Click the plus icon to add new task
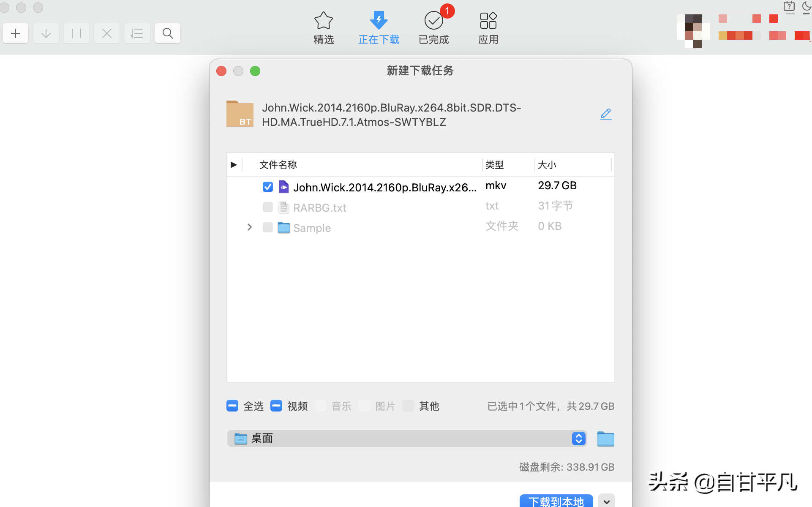 16,33
